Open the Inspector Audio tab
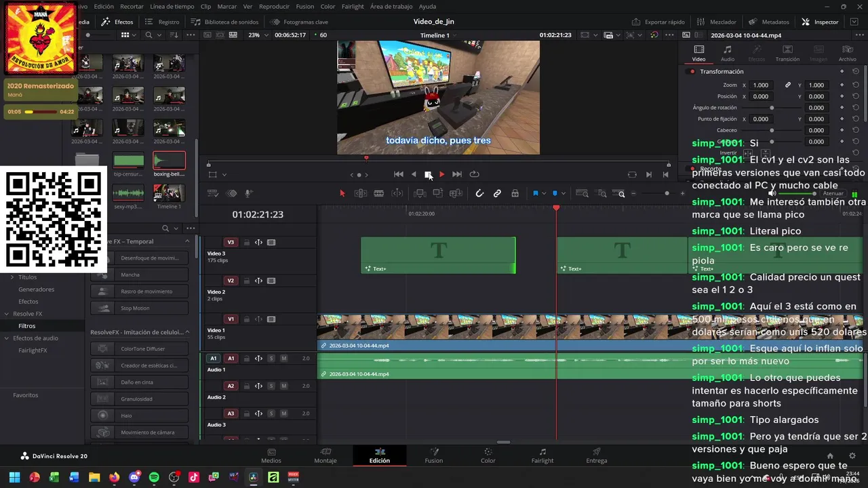The image size is (868, 488). [x=727, y=54]
